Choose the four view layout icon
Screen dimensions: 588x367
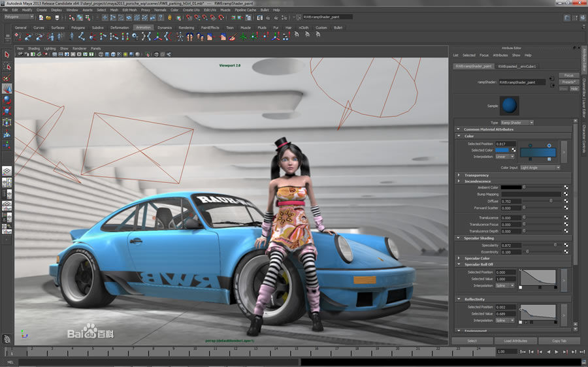point(7,183)
